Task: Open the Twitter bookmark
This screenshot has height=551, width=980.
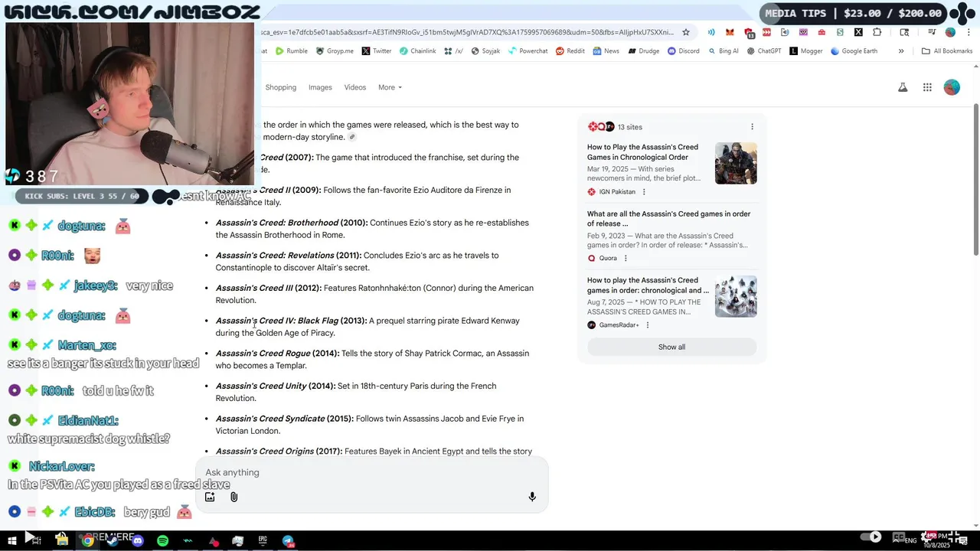Action: tap(377, 51)
